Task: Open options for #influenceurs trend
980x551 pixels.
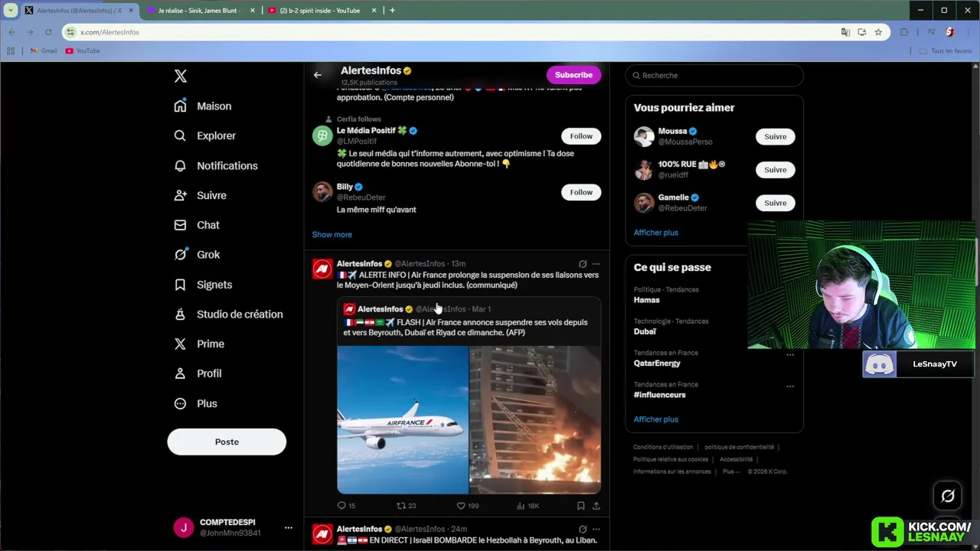Action: pos(790,386)
